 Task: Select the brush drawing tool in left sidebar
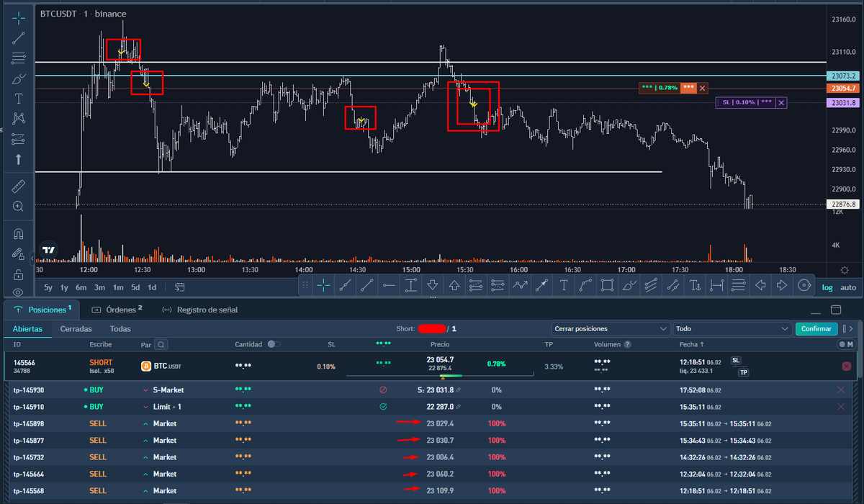pos(19,78)
